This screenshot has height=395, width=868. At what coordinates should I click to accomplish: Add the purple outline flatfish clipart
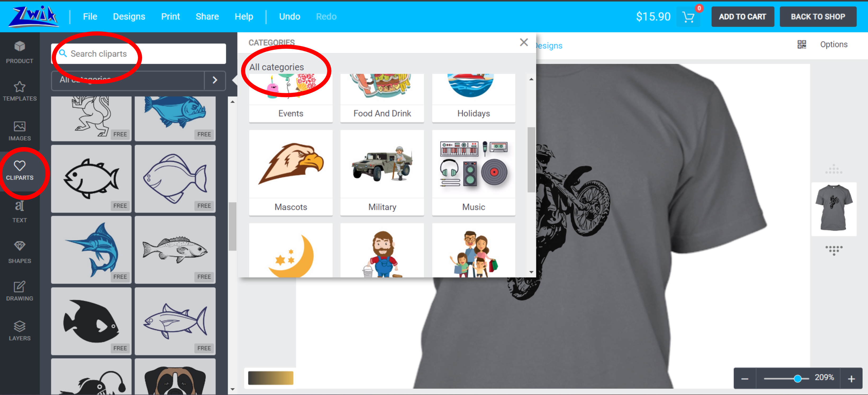tap(175, 179)
